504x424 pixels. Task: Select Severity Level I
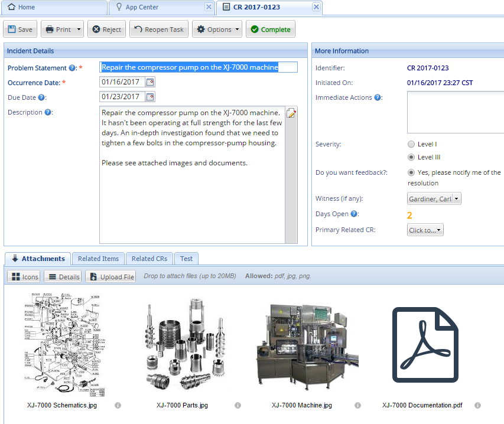[x=411, y=144]
